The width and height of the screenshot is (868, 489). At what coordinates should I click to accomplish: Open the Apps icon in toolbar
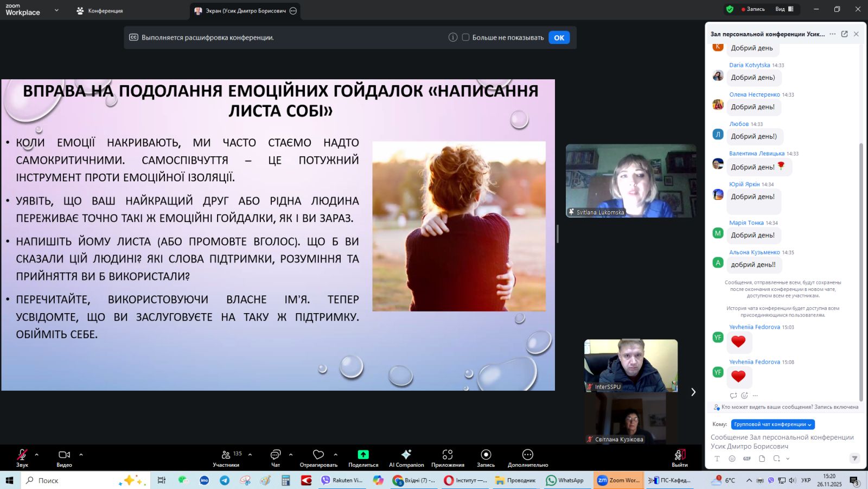pos(448,455)
